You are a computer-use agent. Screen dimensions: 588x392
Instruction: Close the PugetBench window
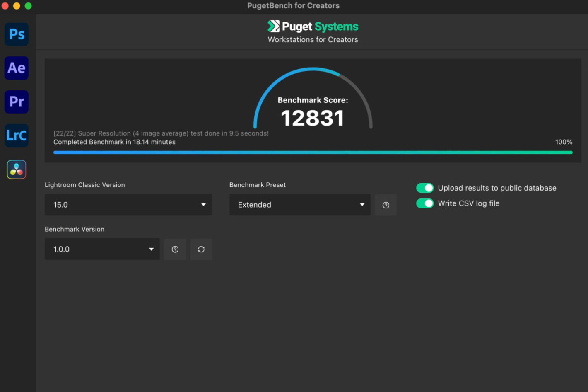tap(5, 6)
